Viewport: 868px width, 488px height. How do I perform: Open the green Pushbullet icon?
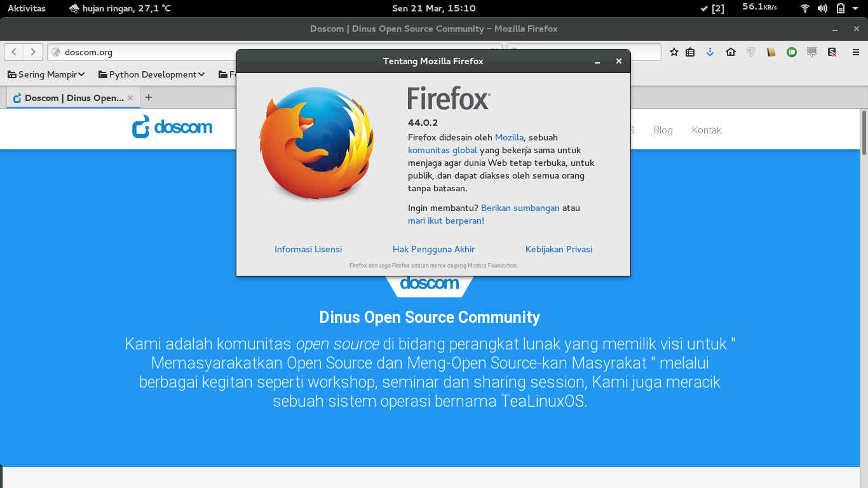(x=792, y=52)
